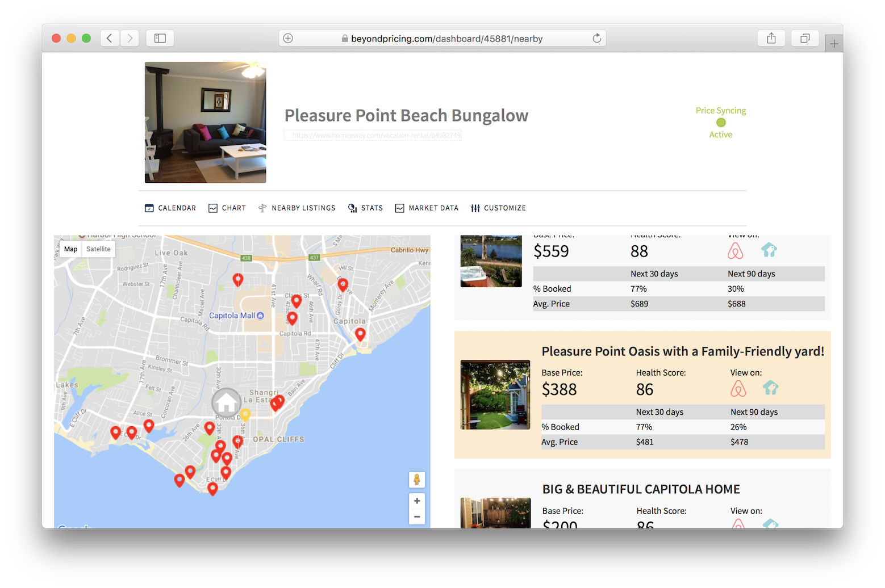The height and width of the screenshot is (588, 885).
Task: Click the HomeAway listing URL link
Action: 373,135
